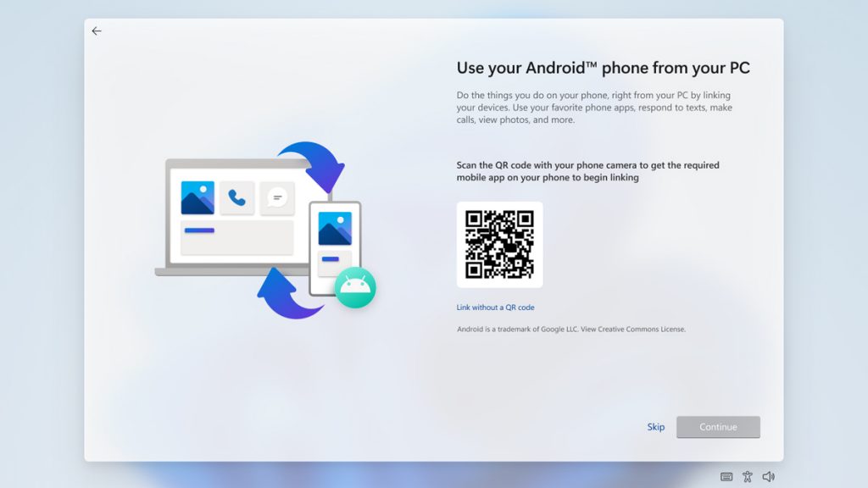Click the phone call icon in laptop illustration

point(237,197)
